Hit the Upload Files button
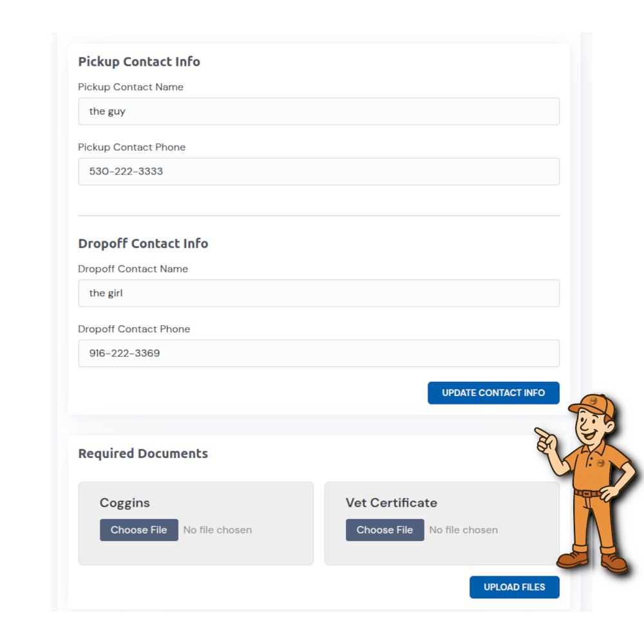 pyautogui.click(x=514, y=587)
